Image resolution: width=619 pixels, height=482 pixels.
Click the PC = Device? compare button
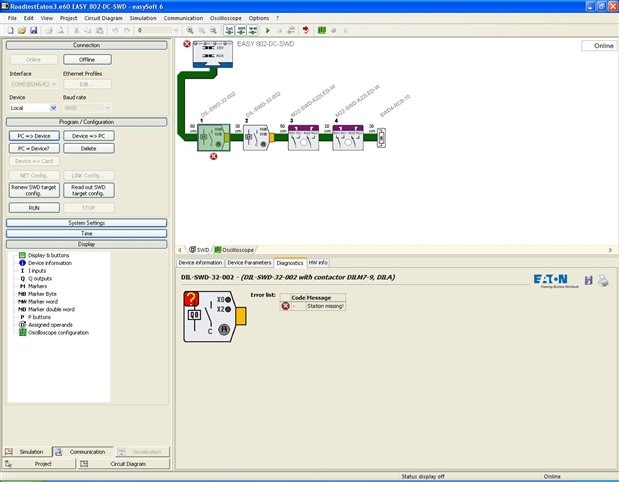(34, 148)
